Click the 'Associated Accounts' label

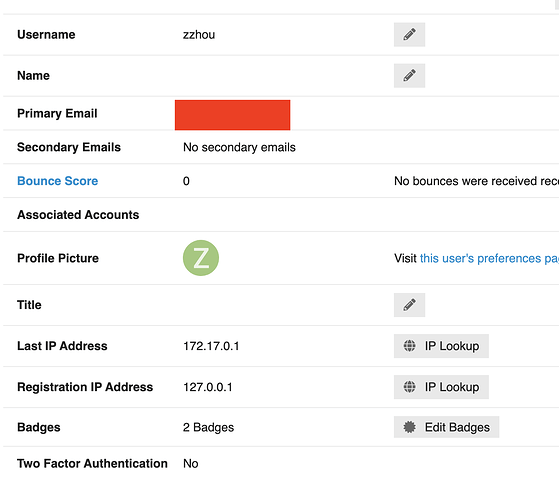coord(78,215)
